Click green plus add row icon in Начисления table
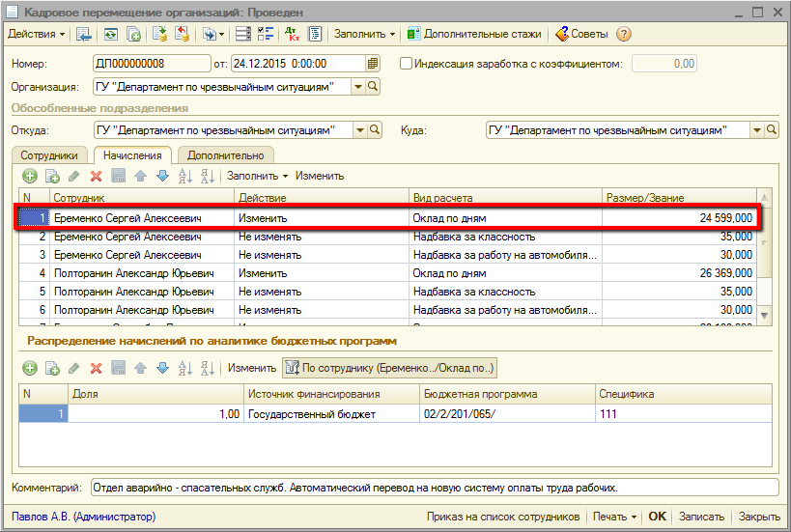This screenshot has height=532, width=791. click(x=29, y=176)
